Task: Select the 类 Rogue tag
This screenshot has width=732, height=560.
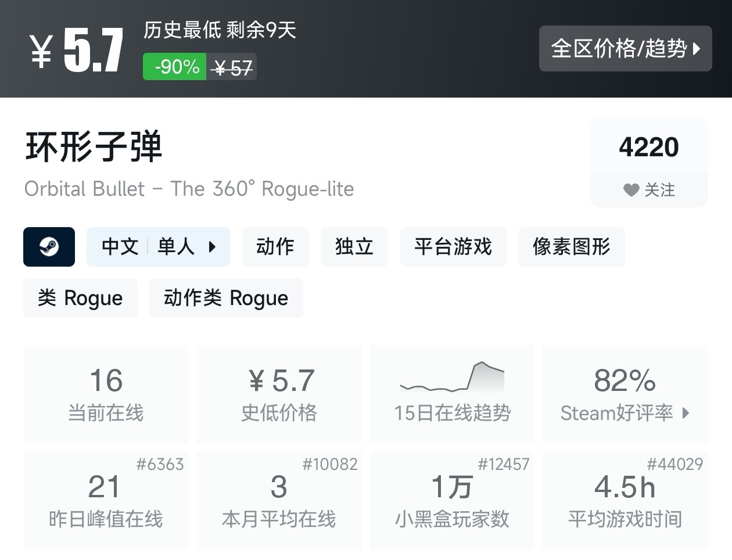Action: click(x=80, y=298)
